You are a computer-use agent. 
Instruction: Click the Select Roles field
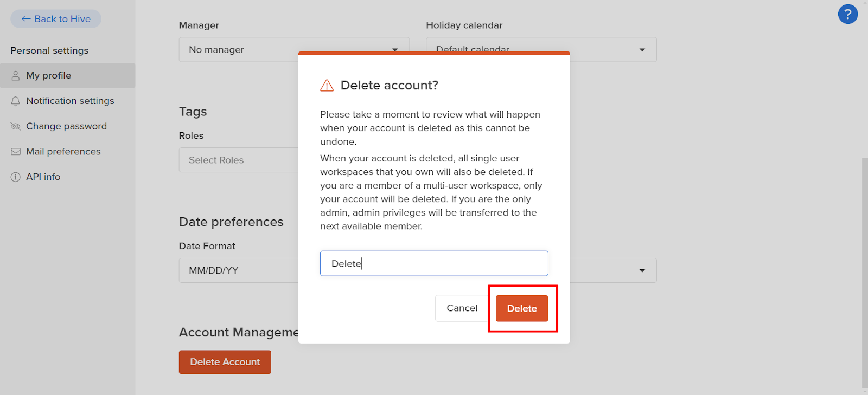click(239, 160)
